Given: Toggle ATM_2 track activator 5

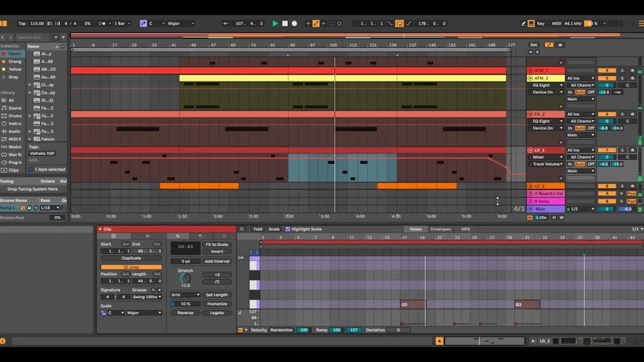Looking at the screenshot, I should [607, 78].
